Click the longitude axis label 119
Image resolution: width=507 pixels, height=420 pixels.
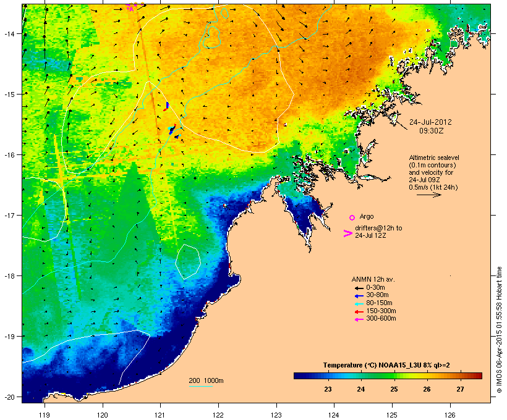(45, 415)
